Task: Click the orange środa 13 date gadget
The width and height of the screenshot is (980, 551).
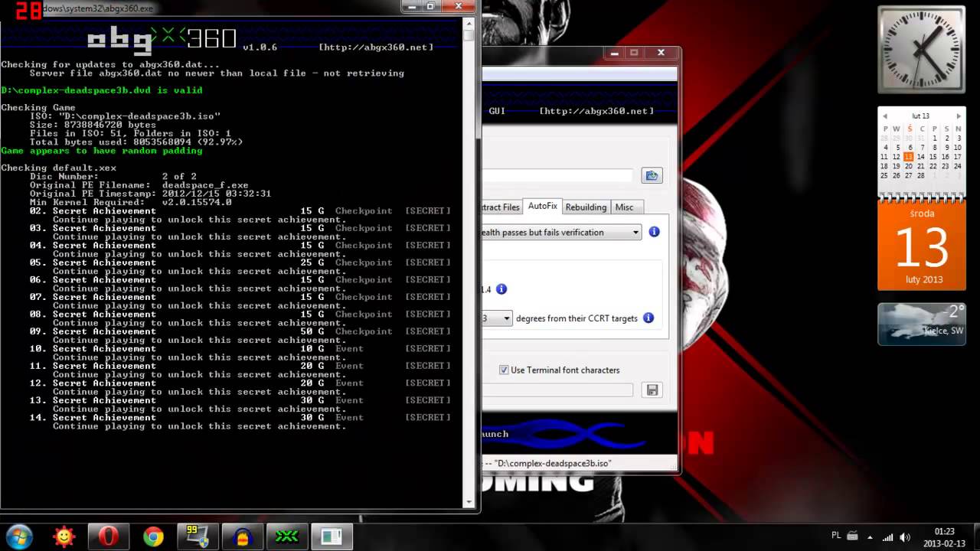Action: click(x=921, y=244)
